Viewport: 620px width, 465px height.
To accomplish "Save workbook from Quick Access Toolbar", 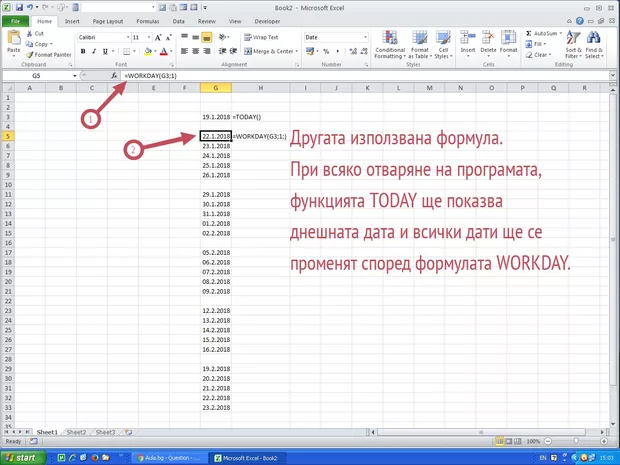I will 19,8.
